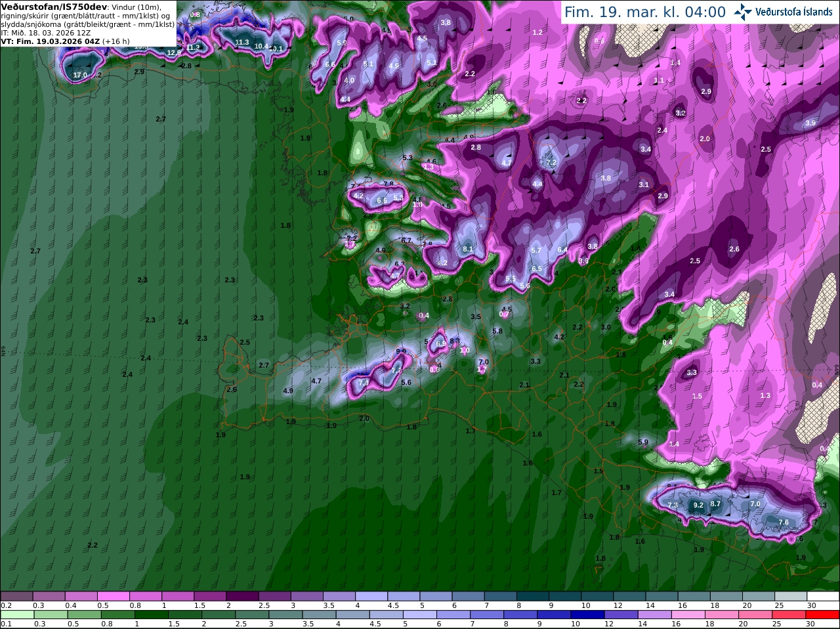Screen dimensions: 840x629
Task: Click the 7.6 value label on the map
Action: (x=784, y=523)
